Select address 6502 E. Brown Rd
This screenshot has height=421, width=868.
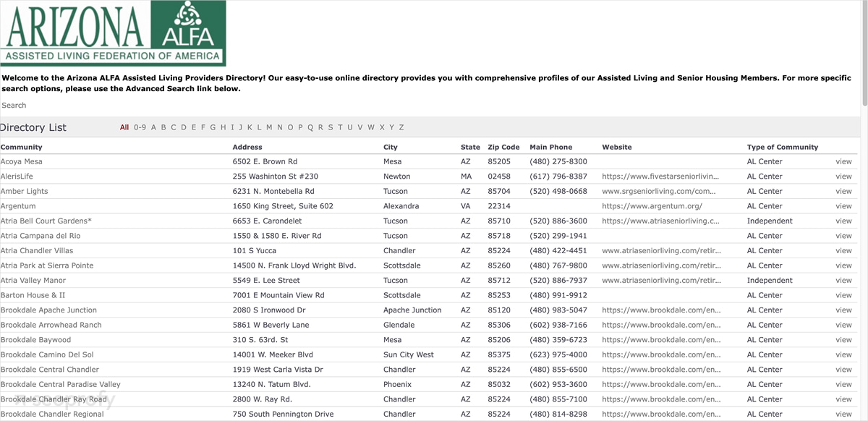coord(265,161)
